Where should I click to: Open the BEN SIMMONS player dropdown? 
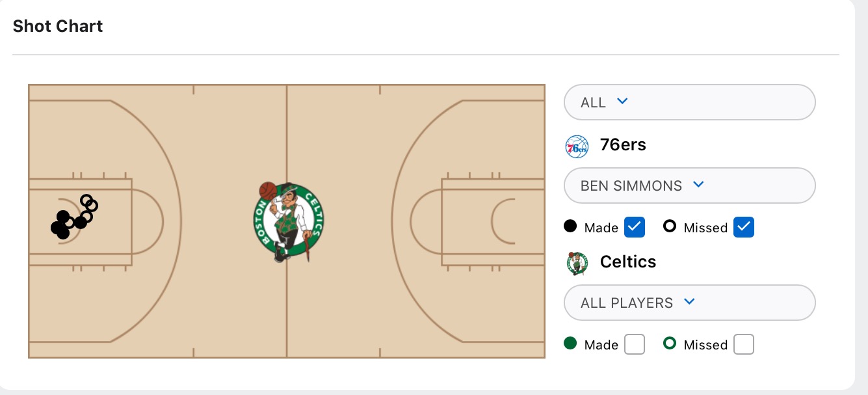(690, 185)
